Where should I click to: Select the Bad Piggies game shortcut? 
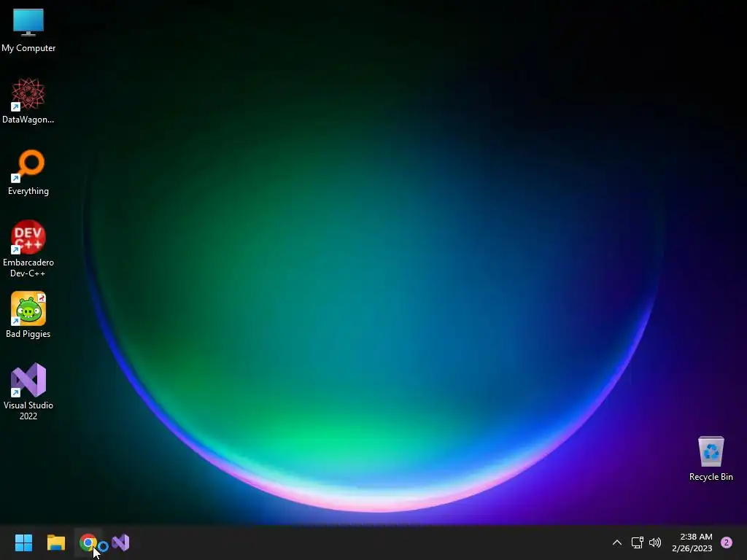point(28,315)
